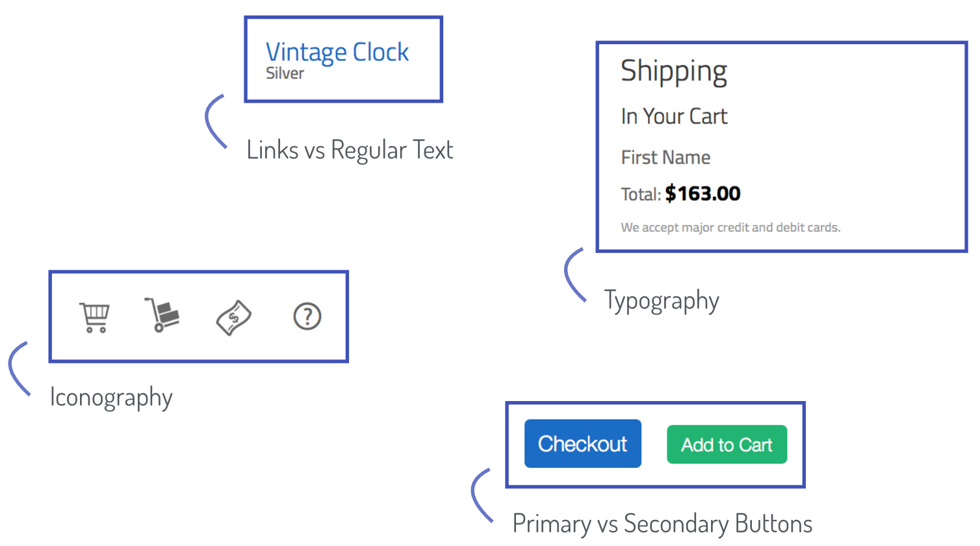This screenshot has height=546, width=980.
Task: Click the Iconography caption
Action: click(111, 398)
